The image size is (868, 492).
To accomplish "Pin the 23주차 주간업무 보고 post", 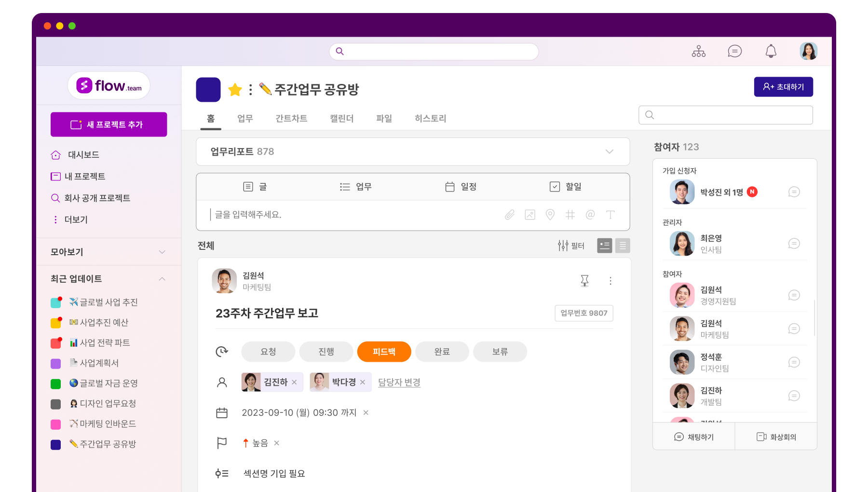I will (x=584, y=281).
